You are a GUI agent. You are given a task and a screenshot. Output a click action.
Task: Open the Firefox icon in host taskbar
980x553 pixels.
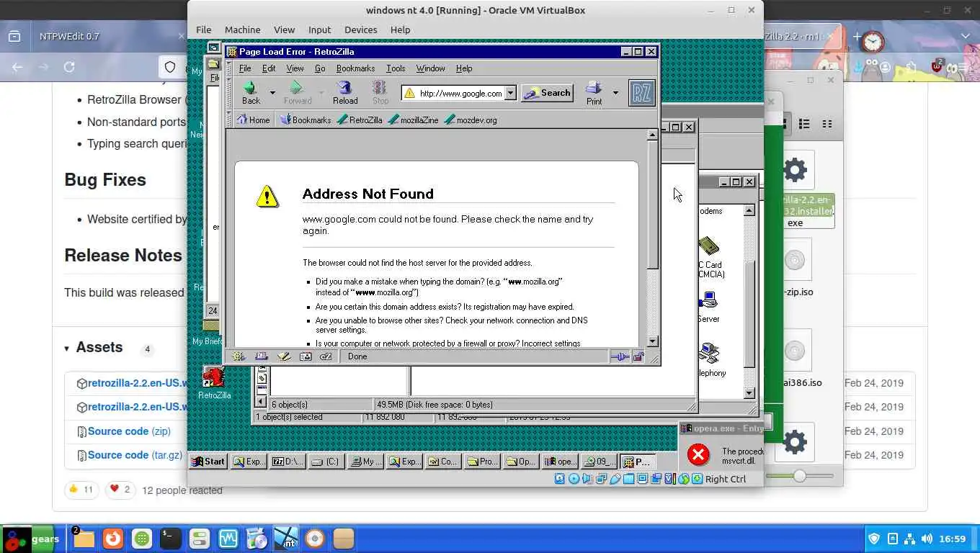(x=112, y=539)
